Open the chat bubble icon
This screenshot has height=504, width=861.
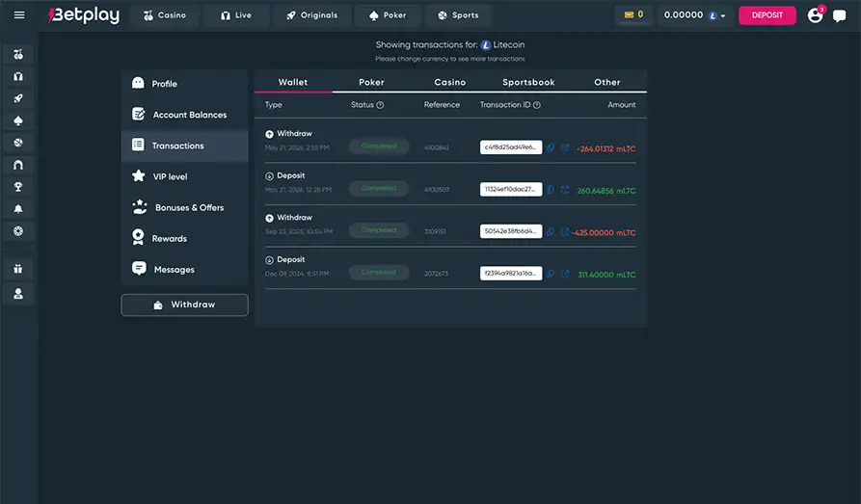pos(839,15)
